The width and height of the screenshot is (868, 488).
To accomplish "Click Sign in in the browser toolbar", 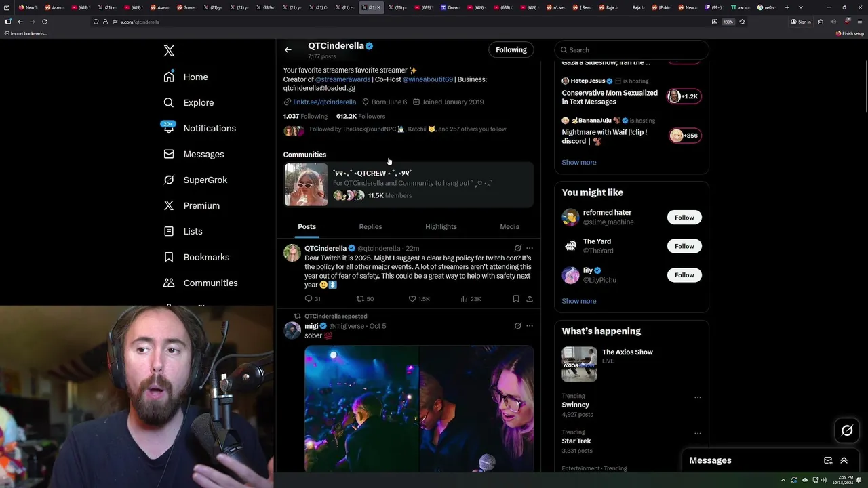I will pos(801,22).
